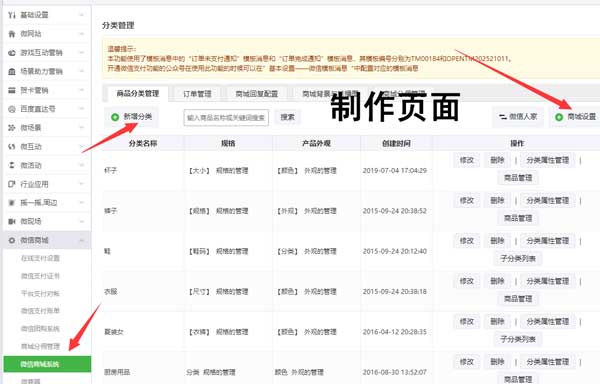Viewport: 600px width, 384px height.
Task: Expand the 百度直达号 chevron
Action: [x=82, y=109]
